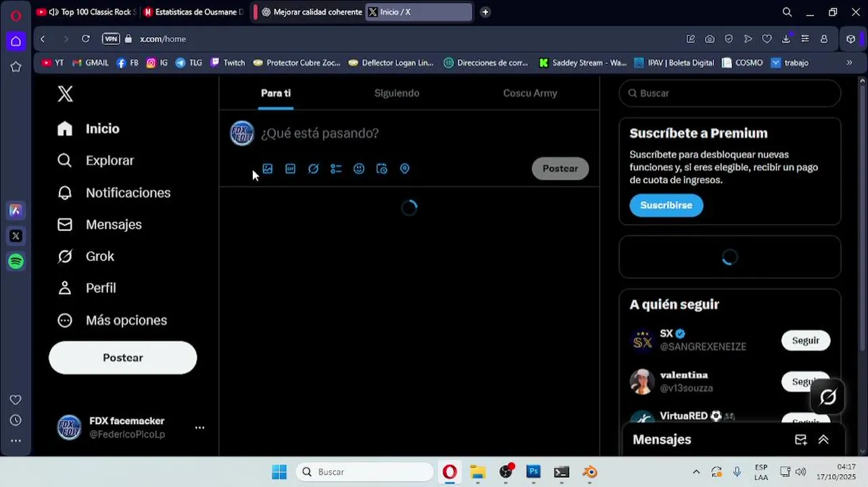Add a poll to the post
Screen dimensions: 868x487
[336, 169]
